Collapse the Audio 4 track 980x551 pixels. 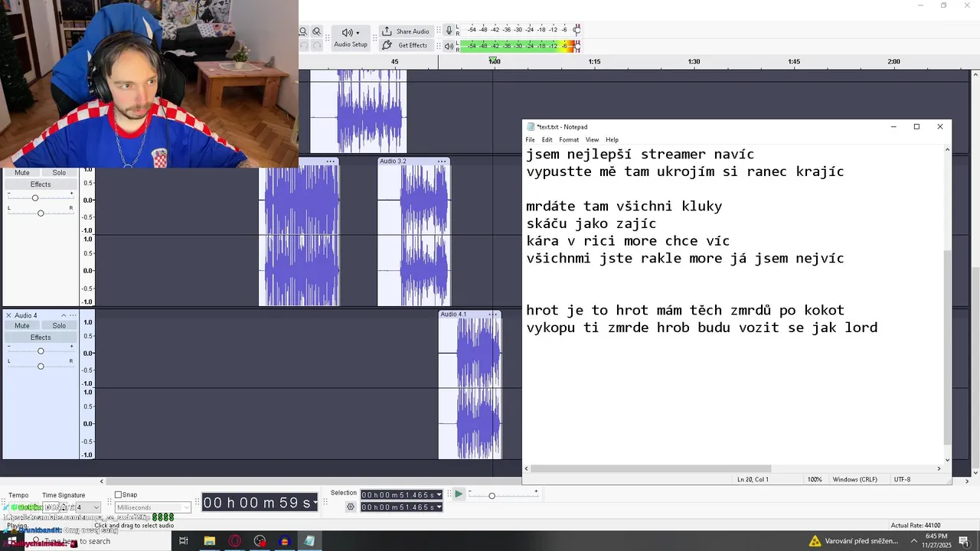pos(64,315)
